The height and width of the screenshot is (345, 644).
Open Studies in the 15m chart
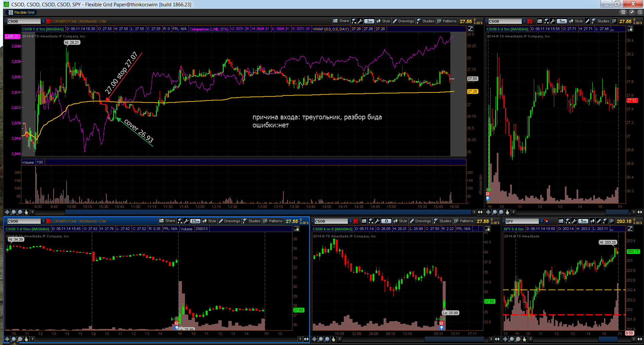tap(252, 221)
